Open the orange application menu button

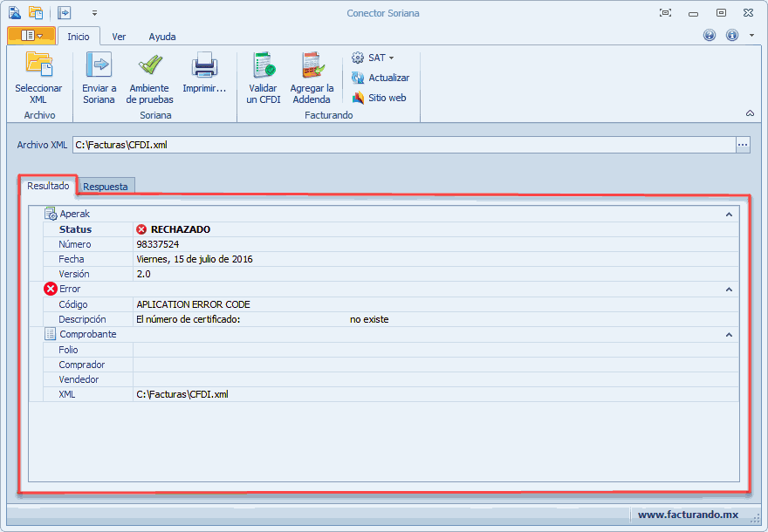pyautogui.click(x=31, y=36)
